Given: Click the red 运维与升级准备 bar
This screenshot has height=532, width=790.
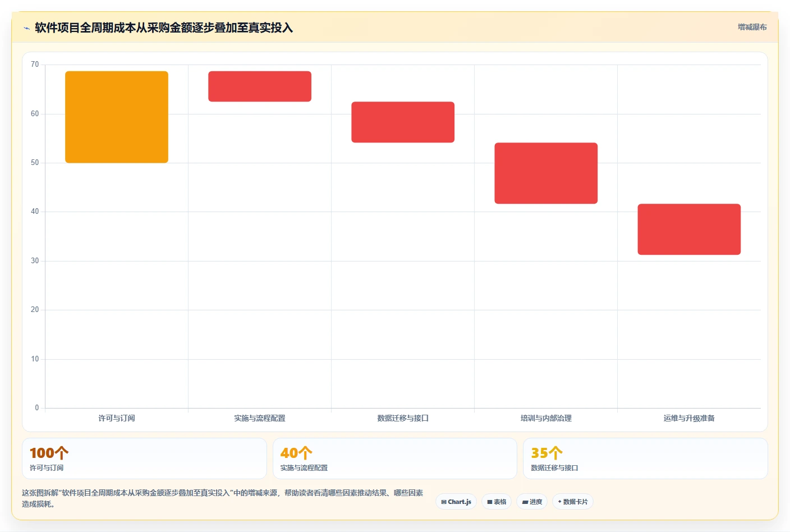Looking at the screenshot, I should pyautogui.click(x=689, y=229).
